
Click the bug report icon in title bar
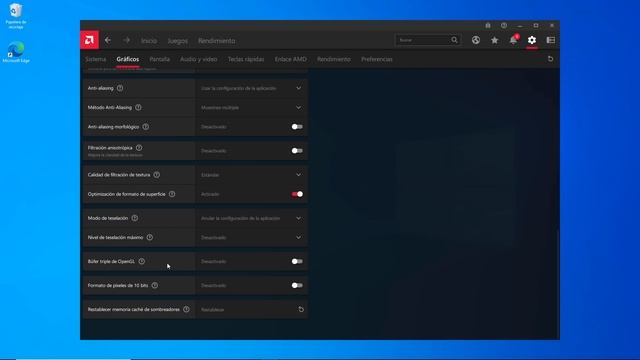[x=488, y=25]
